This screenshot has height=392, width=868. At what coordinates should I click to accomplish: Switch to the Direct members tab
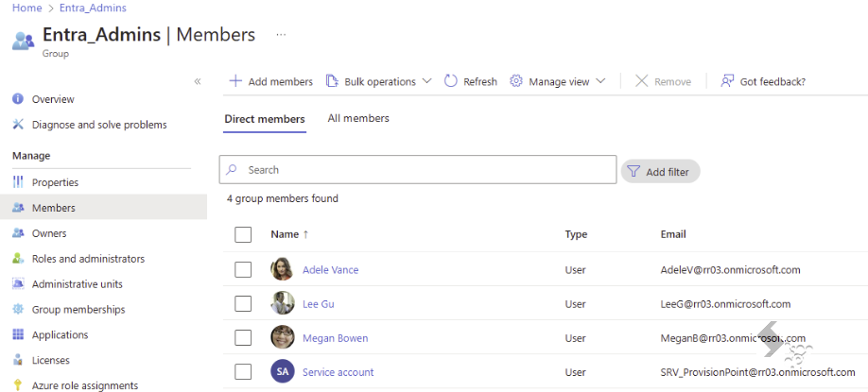click(265, 119)
